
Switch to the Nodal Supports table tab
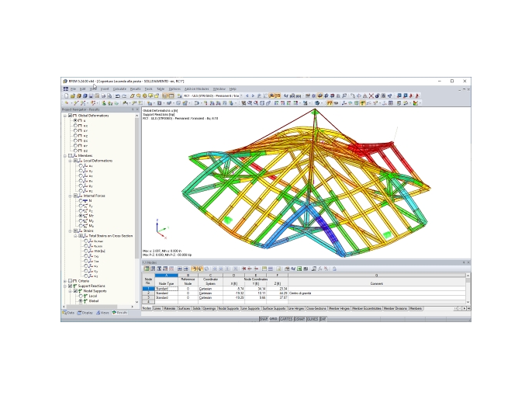pos(228,309)
